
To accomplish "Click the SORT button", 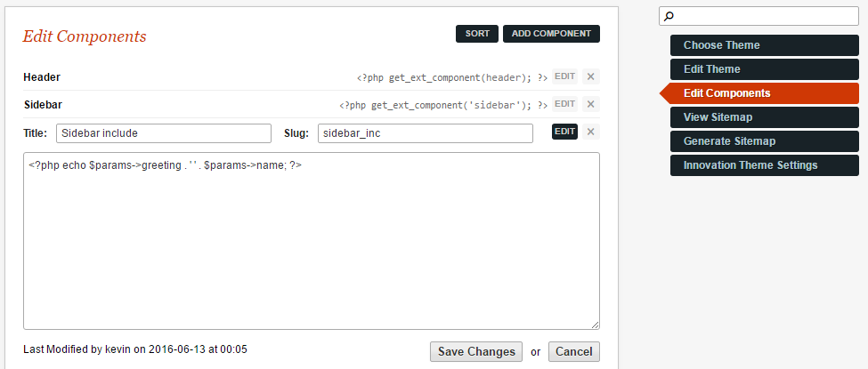I will tap(477, 34).
